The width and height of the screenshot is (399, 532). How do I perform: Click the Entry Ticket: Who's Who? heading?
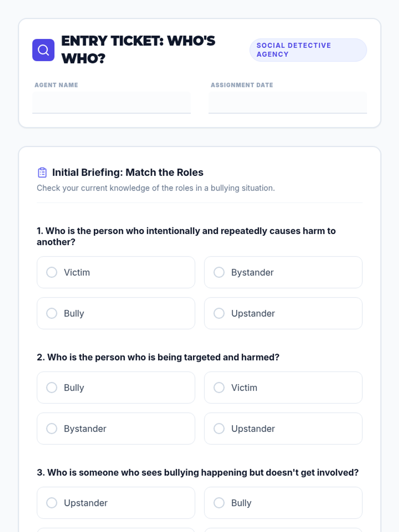[138, 50]
